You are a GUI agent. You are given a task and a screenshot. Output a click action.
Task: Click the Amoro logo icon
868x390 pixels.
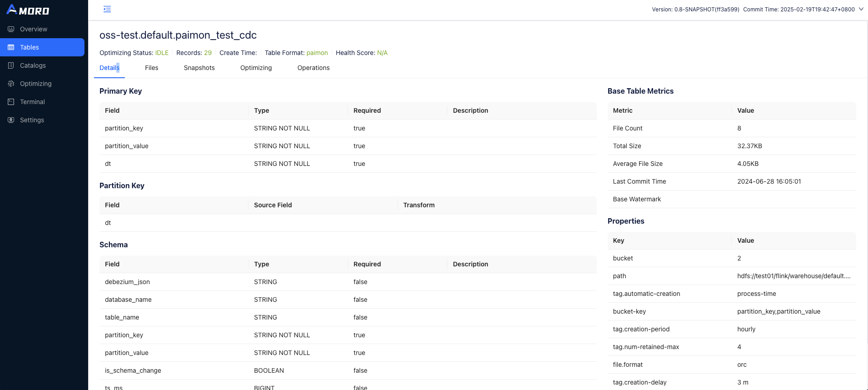(x=12, y=10)
